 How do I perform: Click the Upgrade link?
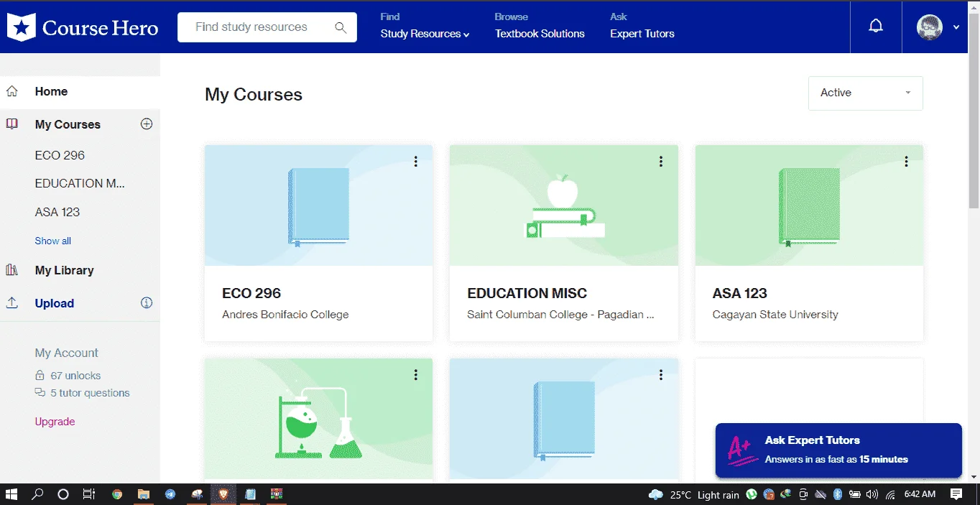point(55,422)
